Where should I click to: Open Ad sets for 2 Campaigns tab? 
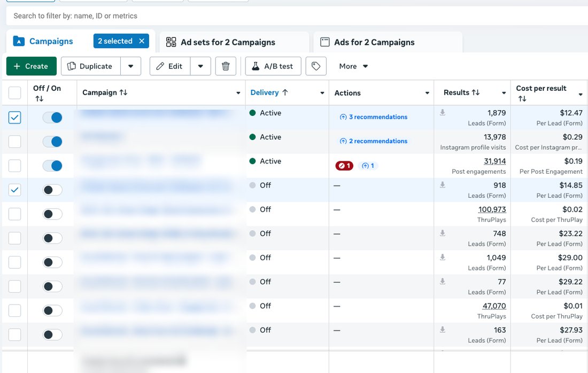[234, 42]
